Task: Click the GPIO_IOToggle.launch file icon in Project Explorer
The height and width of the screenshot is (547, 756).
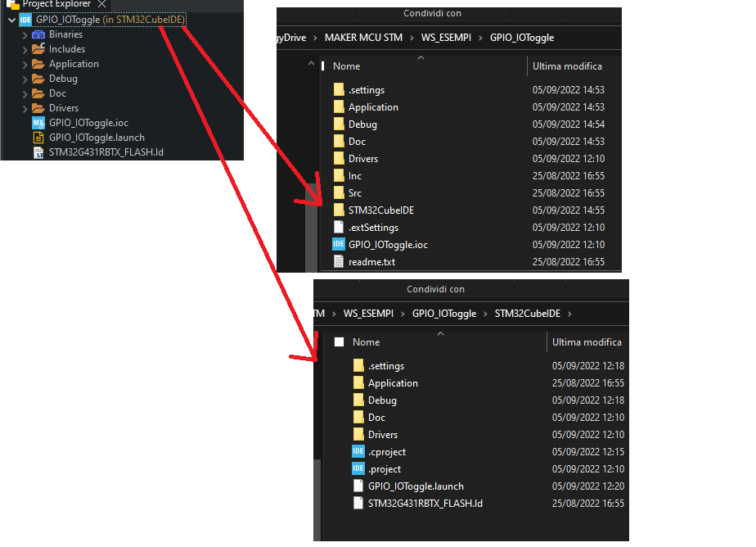Action: [x=38, y=138]
